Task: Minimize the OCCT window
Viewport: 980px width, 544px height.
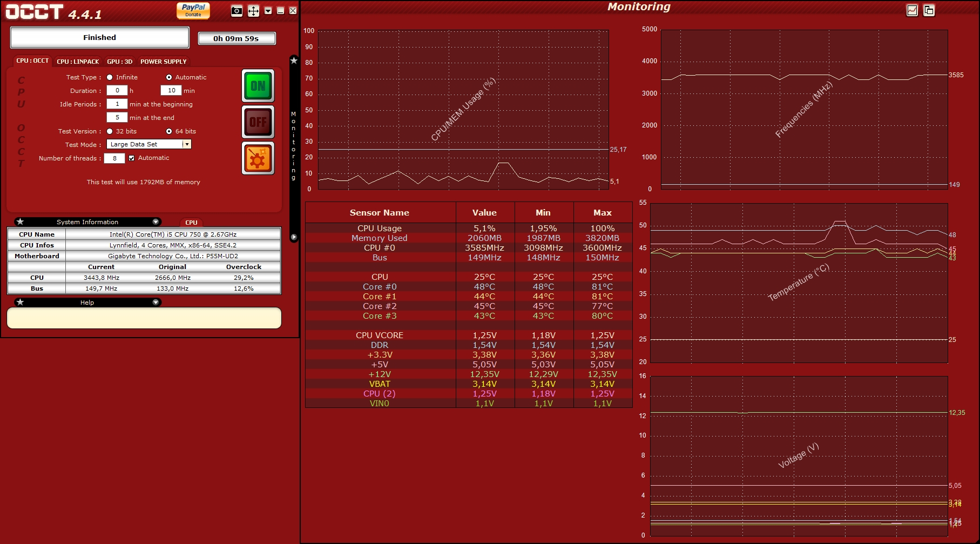Action: click(x=281, y=11)
